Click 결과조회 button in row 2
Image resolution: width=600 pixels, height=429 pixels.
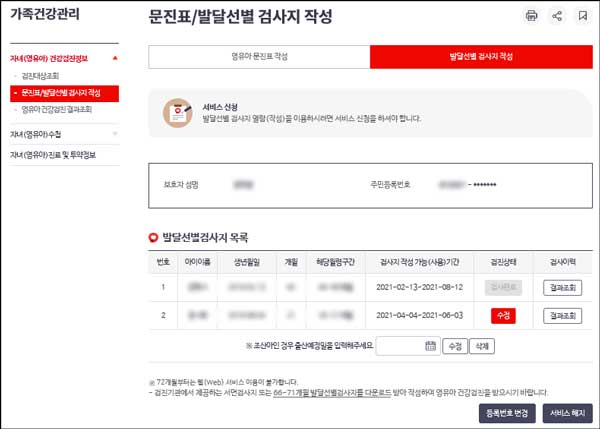pos(562,316)
